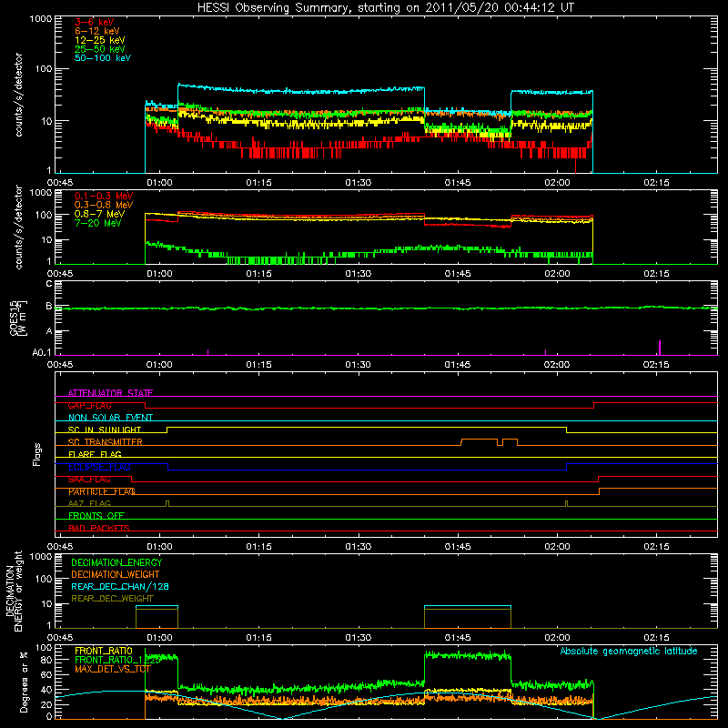Click the DECIMATION_ENERGY legend label

pos(116,562)
